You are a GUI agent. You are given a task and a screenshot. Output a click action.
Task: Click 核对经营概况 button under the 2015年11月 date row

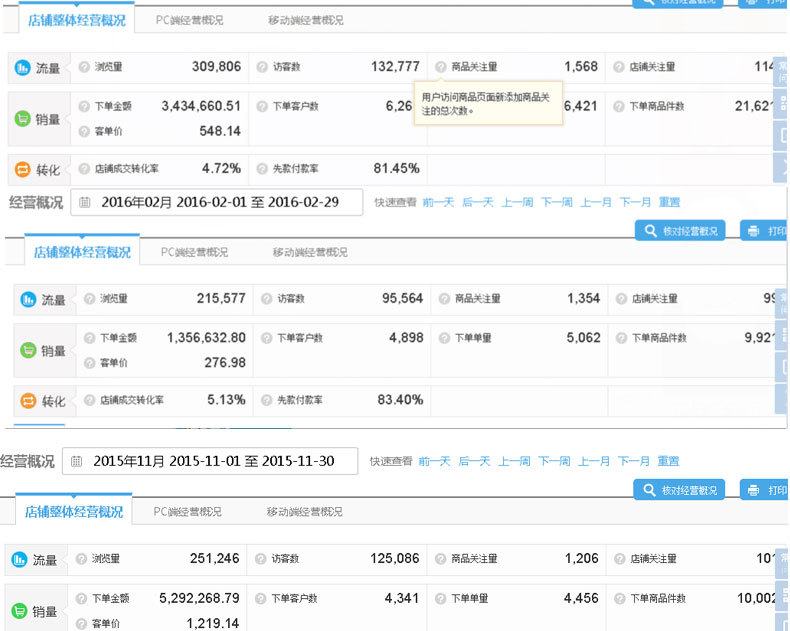(679, 490)
